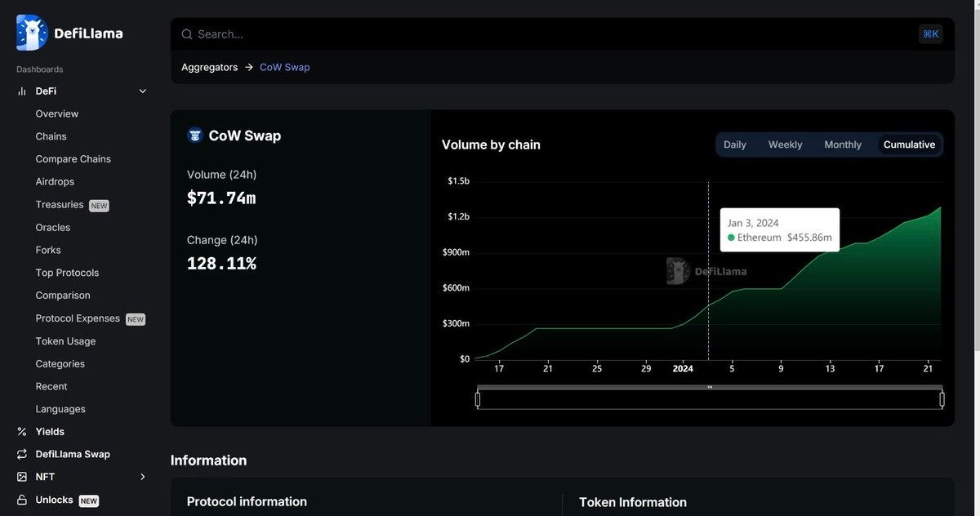Open the Treasuries page

tap(60, 205)
